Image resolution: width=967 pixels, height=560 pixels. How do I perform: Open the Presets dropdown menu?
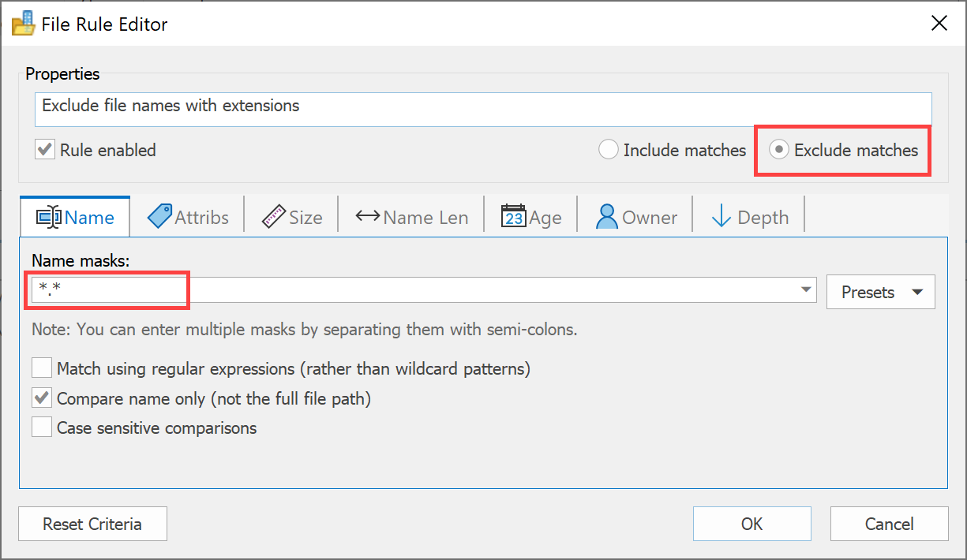click(x=881, y=293)
